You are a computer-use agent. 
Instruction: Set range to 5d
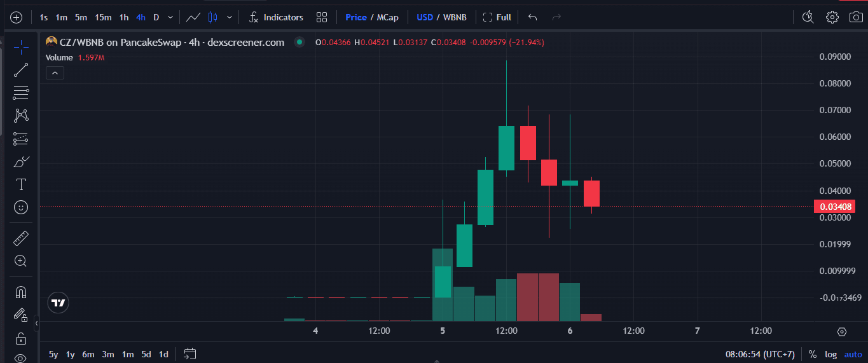point(146,354)
